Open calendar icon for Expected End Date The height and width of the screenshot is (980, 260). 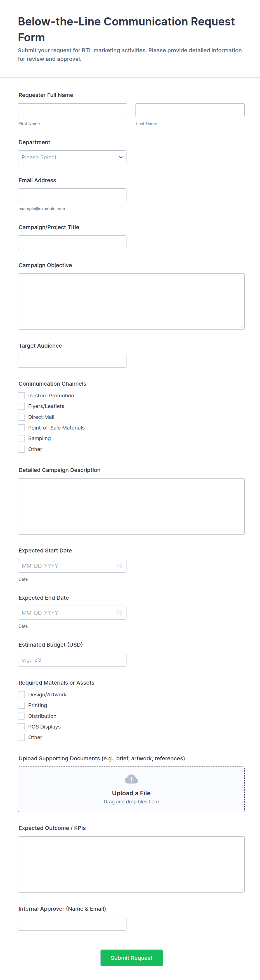[x=120, y=613]
